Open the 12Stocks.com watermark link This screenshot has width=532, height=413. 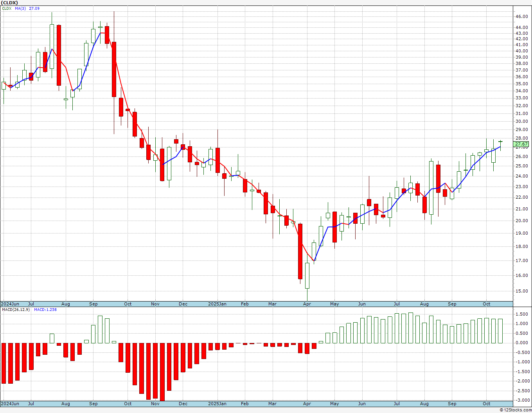click(516, 410)
